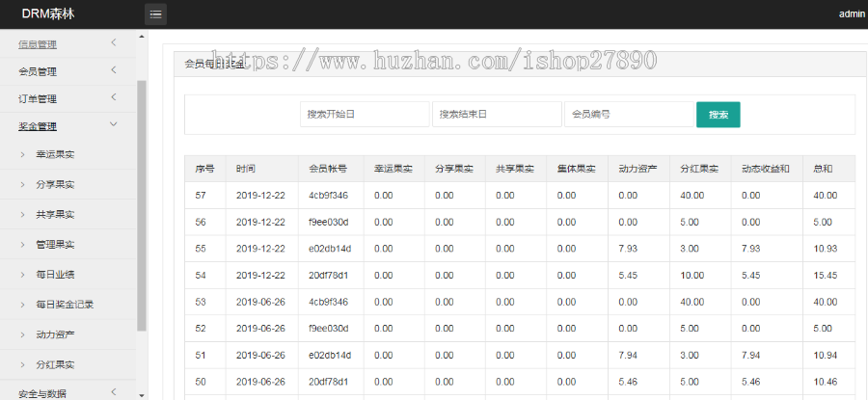
Task: Expand the 安全与数据 chevron
Action: point(114,392)
